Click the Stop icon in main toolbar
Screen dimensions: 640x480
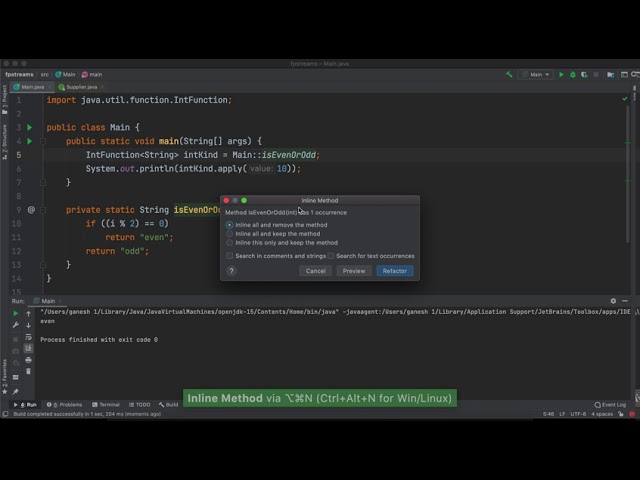tap(596, 74)
